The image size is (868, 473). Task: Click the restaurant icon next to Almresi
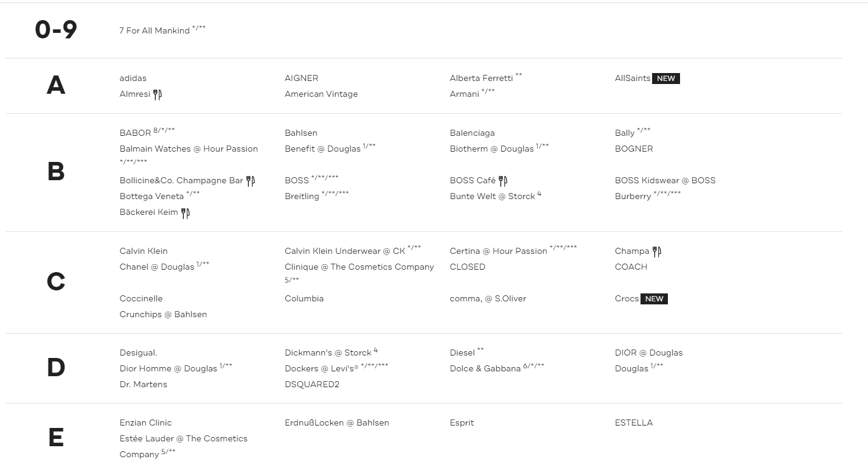point(158,94)
